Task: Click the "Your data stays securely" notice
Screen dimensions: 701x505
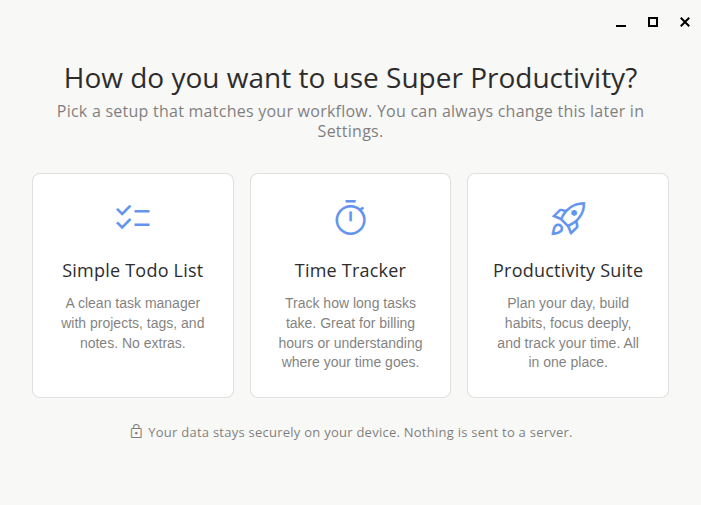Action: pos(360,433)
